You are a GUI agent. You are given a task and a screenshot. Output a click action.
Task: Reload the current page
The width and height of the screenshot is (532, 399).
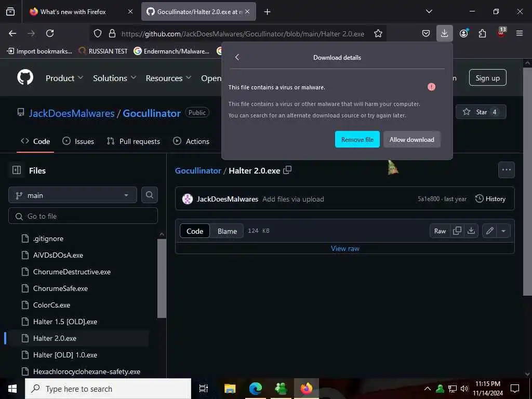point(50,33)
